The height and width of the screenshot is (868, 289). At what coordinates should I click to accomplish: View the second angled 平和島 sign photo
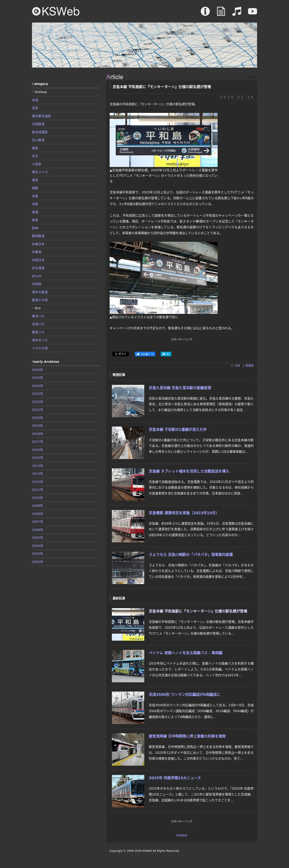[163, 278]
